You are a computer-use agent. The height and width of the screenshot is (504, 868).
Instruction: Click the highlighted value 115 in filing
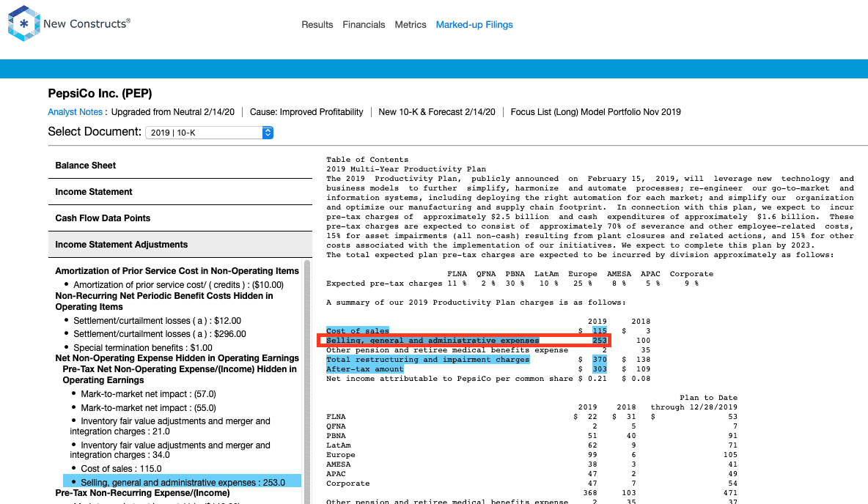[600, 331]
